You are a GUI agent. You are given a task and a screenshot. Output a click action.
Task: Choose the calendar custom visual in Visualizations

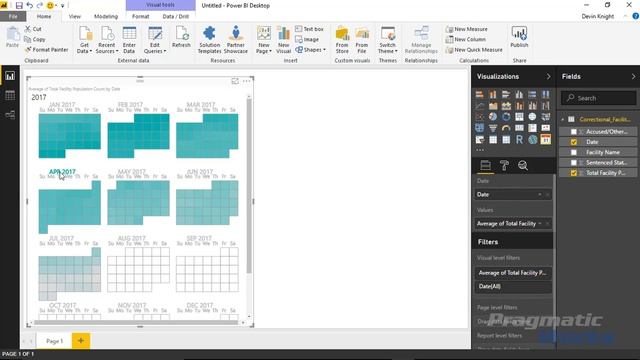coord(545,140)
